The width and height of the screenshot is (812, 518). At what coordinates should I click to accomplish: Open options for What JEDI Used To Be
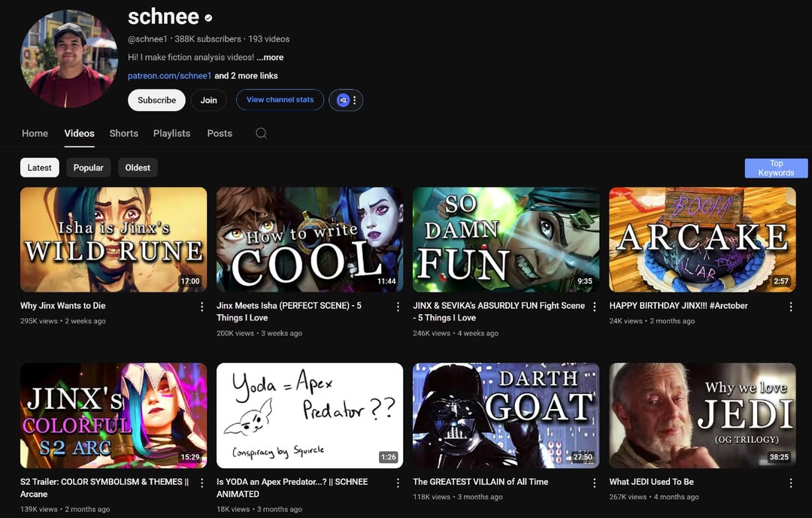pos(790,483)
